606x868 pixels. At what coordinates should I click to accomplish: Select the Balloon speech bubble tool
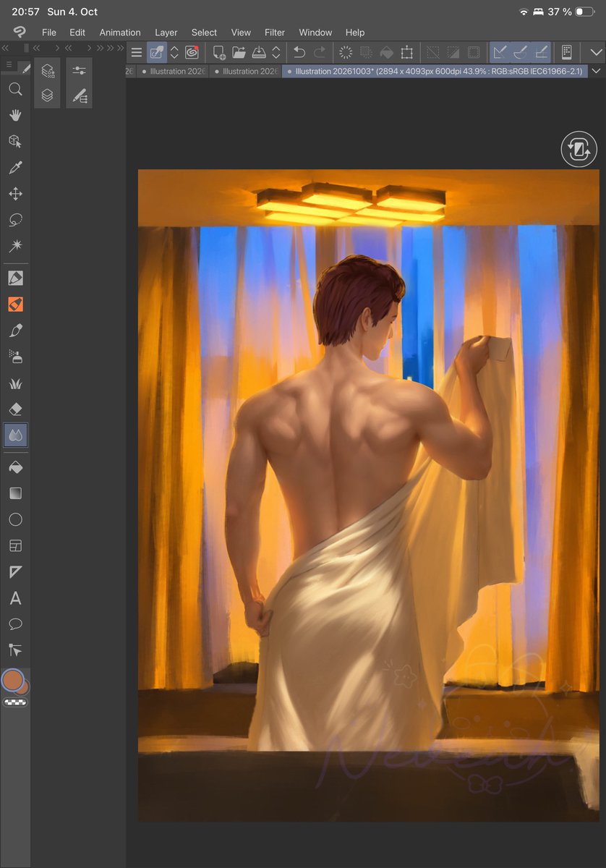coord(15,624)
